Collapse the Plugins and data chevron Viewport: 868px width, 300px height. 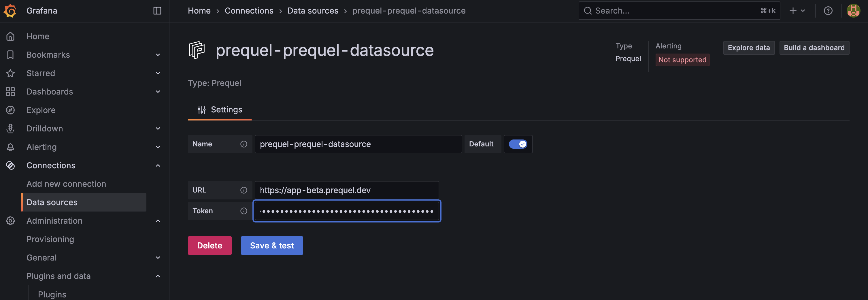tap(158, 276)
